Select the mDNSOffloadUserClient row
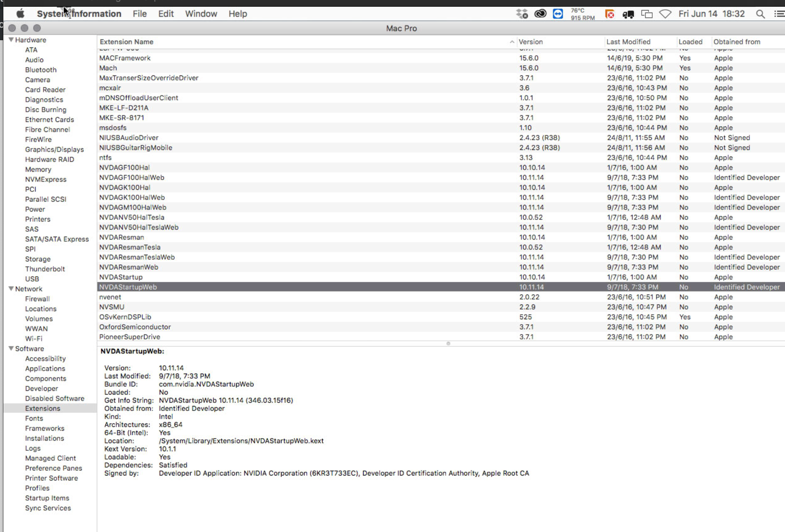Viewport: 785px width, 532px height. pyautogui.click(x=441, y=98)
